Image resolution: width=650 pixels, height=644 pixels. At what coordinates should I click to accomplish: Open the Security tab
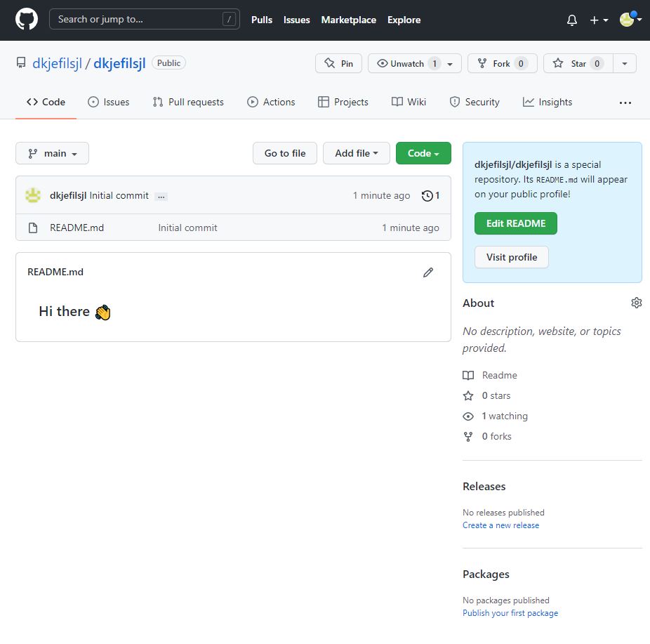tap(475, 102)
